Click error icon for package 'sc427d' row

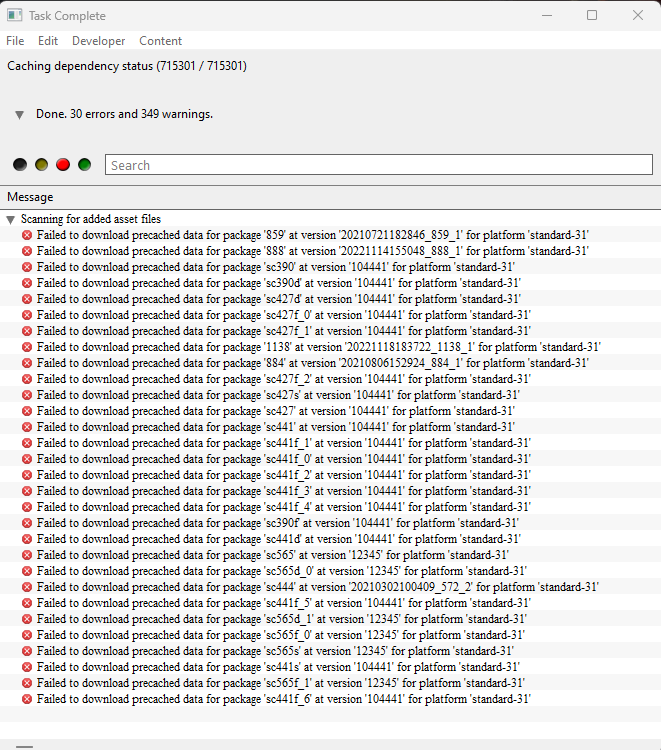[x=27, y=299]
